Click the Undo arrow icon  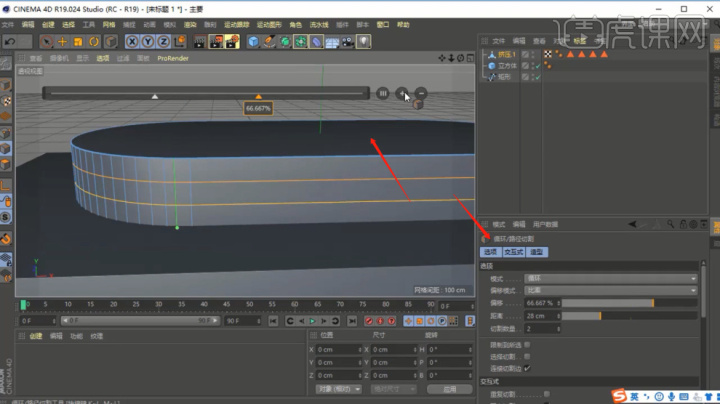[x=10, y=42]
